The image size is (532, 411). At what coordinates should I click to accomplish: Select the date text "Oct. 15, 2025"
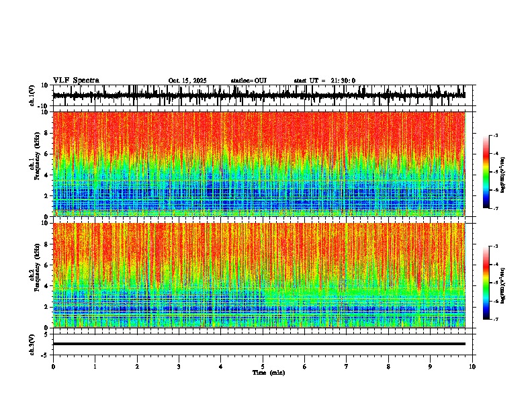click(x=187, y=81)
